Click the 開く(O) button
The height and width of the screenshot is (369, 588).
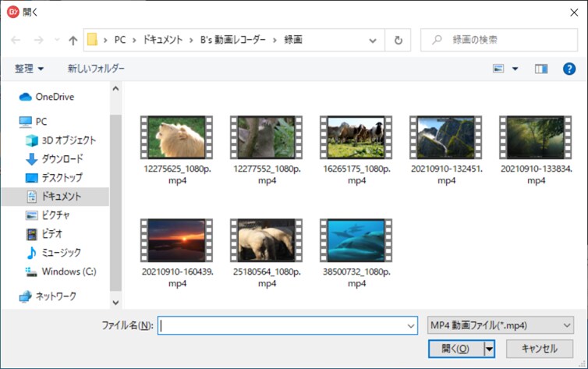click(x=455, y=349)
